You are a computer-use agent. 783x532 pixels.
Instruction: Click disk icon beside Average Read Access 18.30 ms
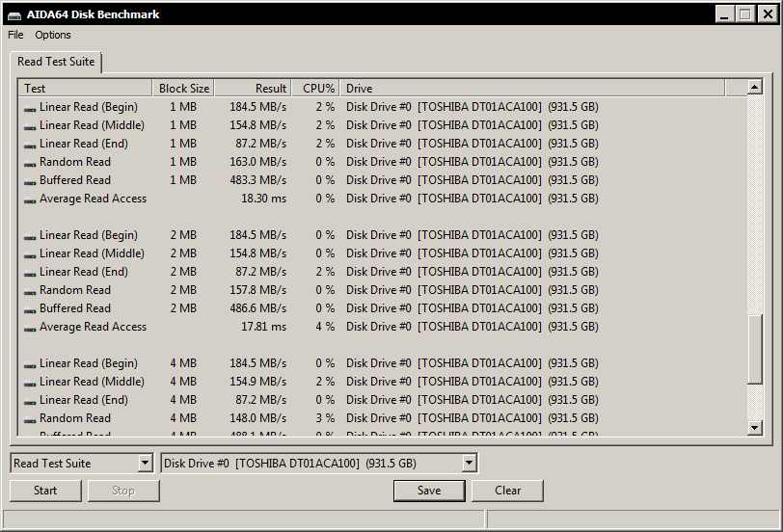(30, 200)
